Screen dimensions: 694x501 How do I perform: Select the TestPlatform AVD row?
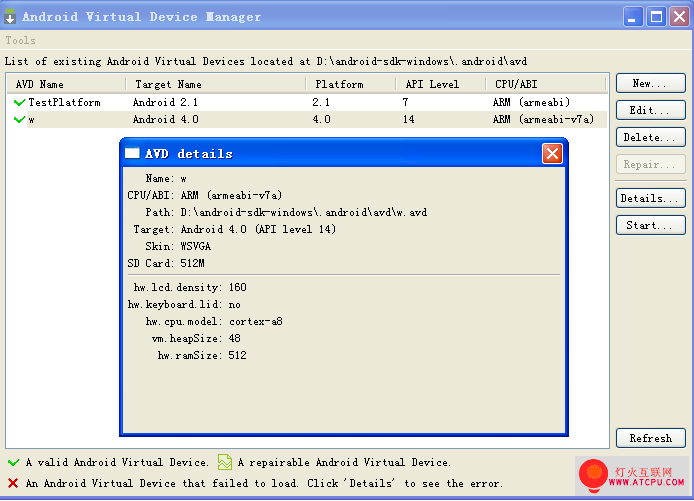point(307,102)
